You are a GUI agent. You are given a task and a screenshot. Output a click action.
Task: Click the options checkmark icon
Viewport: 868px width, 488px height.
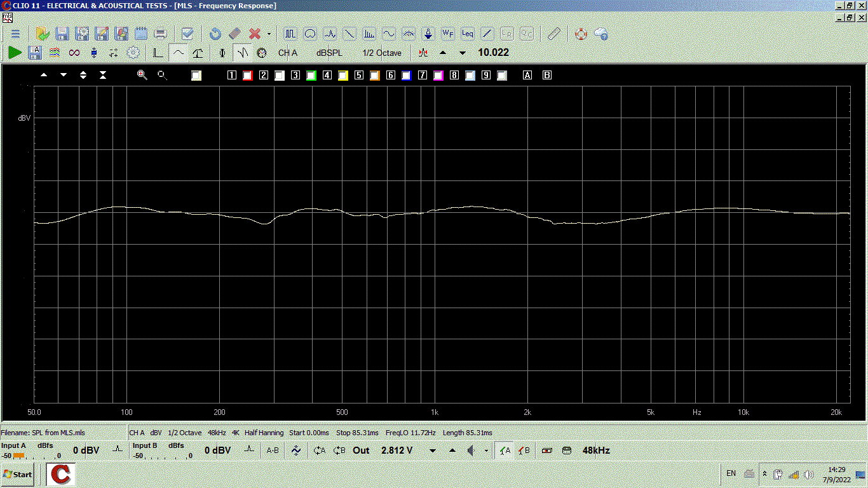[x=187, y=34]
